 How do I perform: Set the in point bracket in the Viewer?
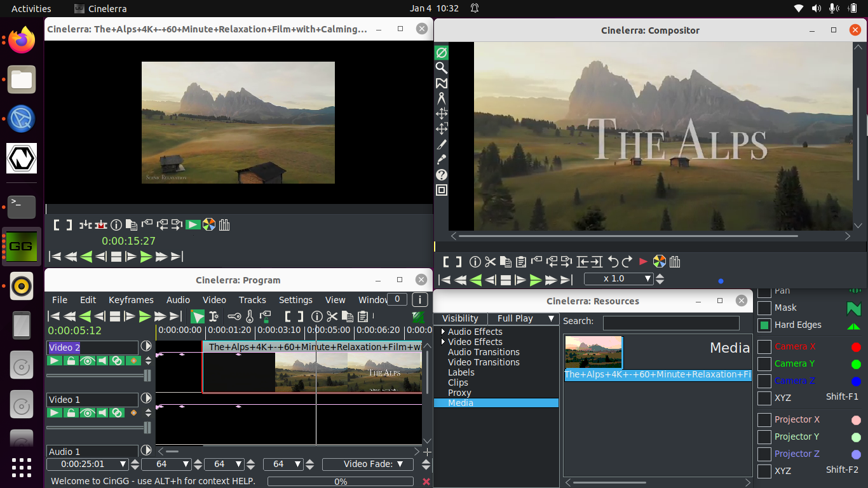click(x=57, y=224)
